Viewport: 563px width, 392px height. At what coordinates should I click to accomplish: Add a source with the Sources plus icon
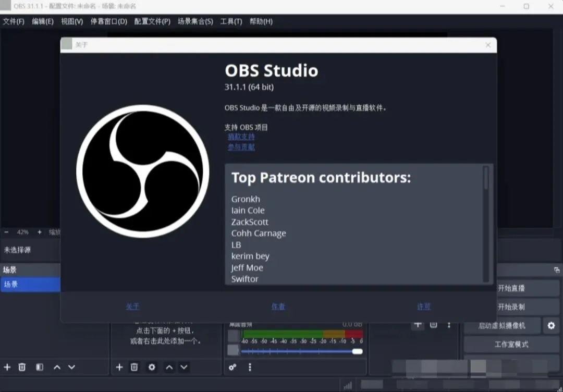coord(119,367)
